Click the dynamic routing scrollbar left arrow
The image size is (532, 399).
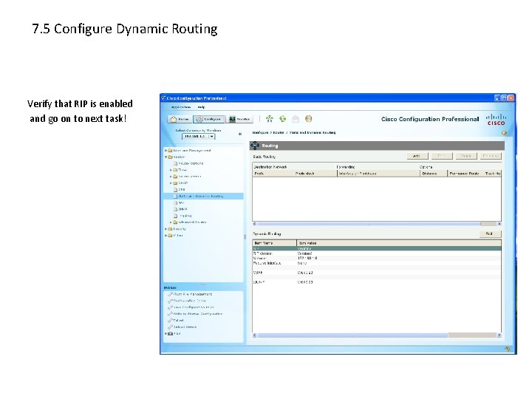tap(255, 335)
